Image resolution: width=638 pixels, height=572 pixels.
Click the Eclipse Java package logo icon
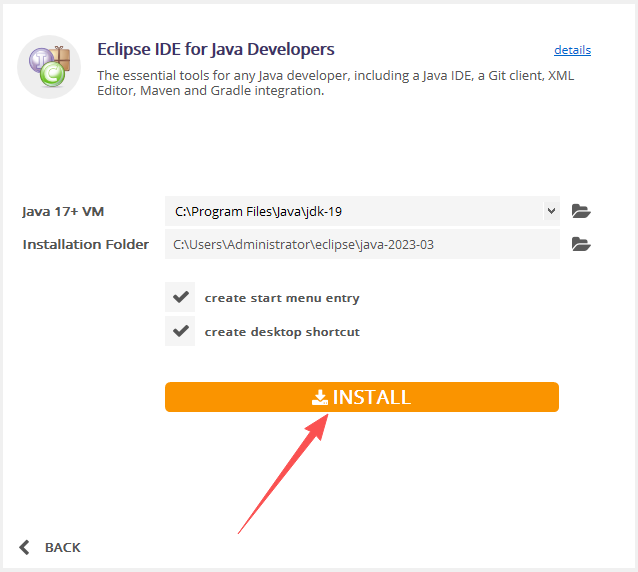click(49, 67)
